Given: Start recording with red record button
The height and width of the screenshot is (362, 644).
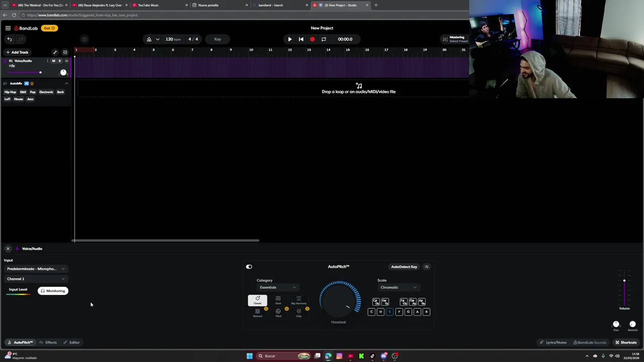Looking at the screenshot, I should point(312,39).
